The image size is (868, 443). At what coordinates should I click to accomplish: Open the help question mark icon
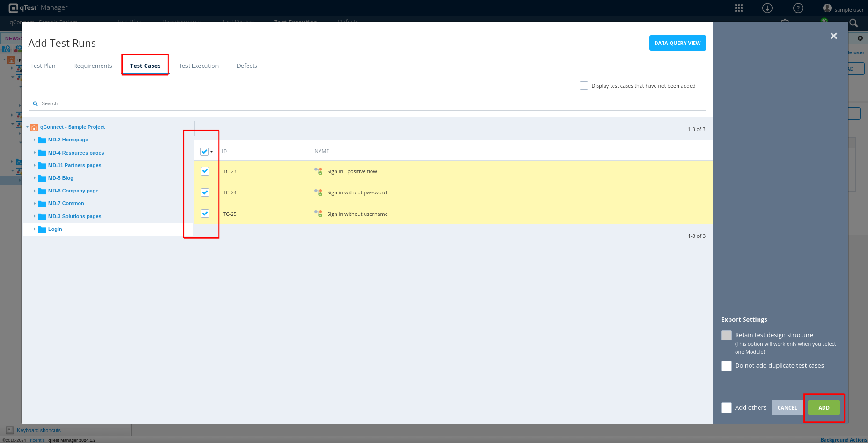pyautogui.click(x=798, y=8)
